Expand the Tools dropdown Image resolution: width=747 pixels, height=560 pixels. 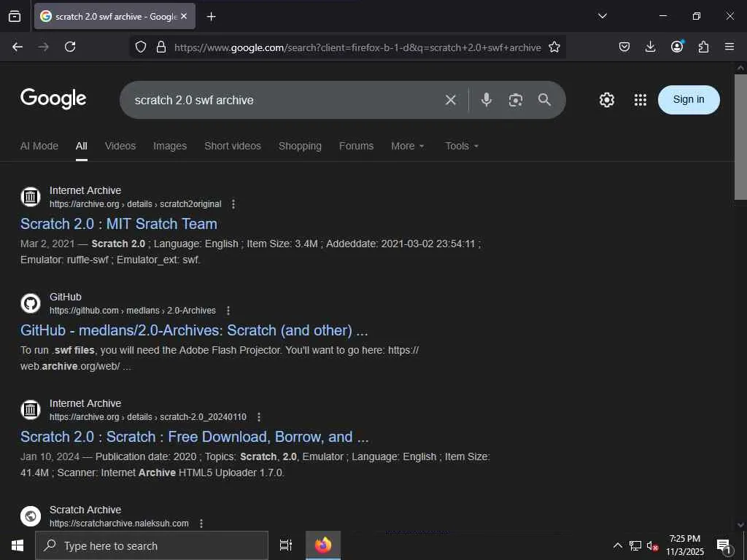pos(462,146)
